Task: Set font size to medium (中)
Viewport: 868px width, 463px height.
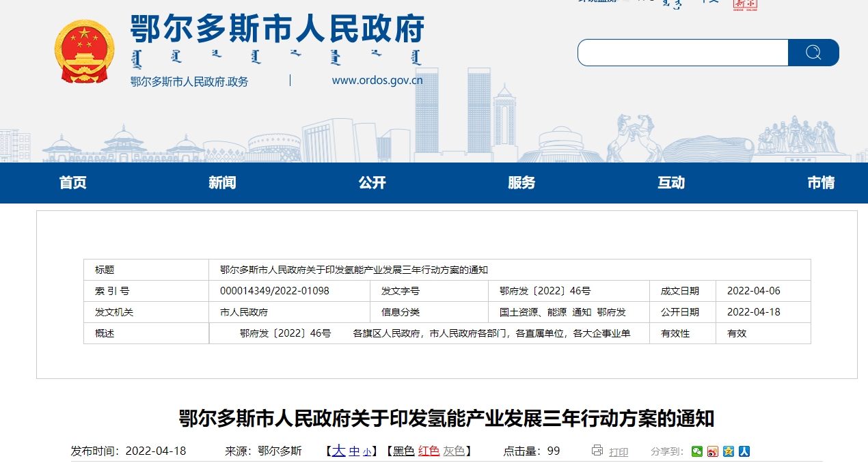Action: 354,451
